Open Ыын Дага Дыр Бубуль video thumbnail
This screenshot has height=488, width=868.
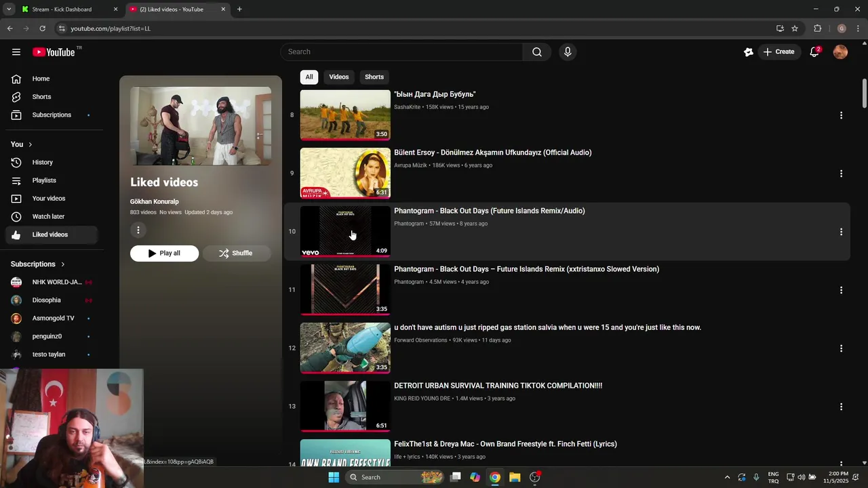coord(345,115)
